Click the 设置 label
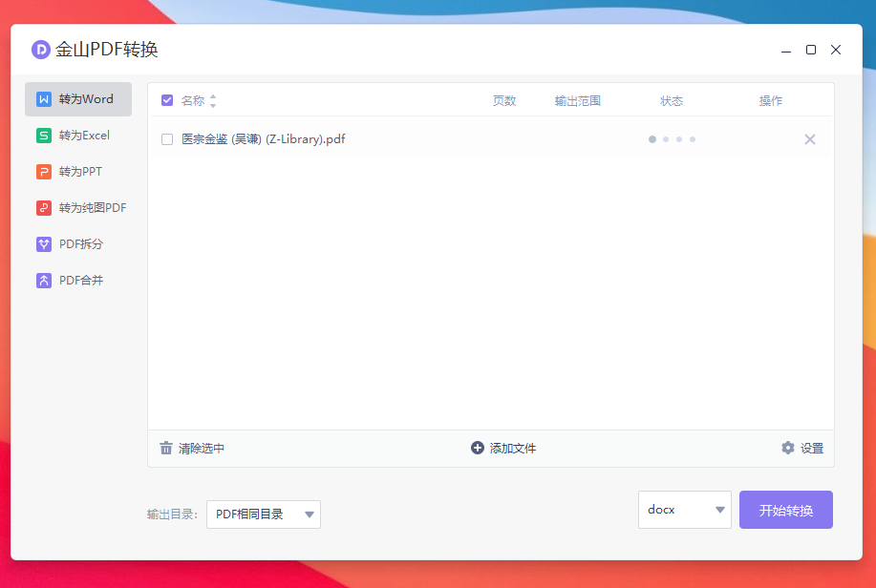 tap(812, 449)
